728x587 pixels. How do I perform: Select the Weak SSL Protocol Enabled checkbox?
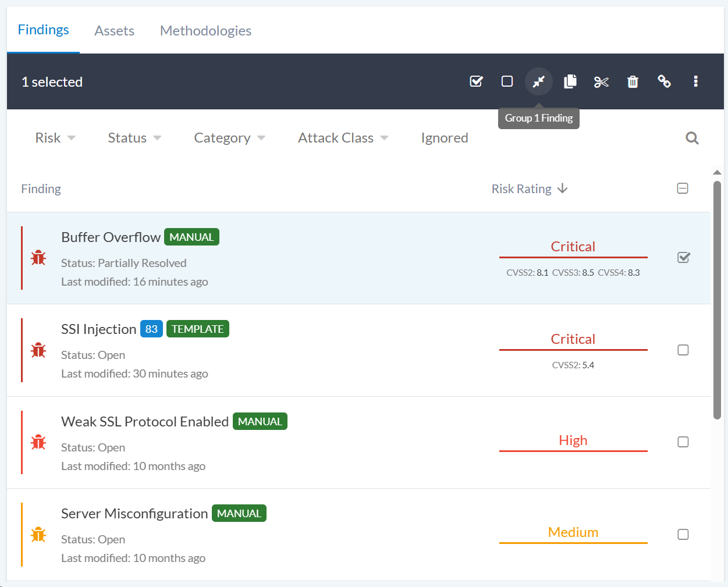[683, 442]
